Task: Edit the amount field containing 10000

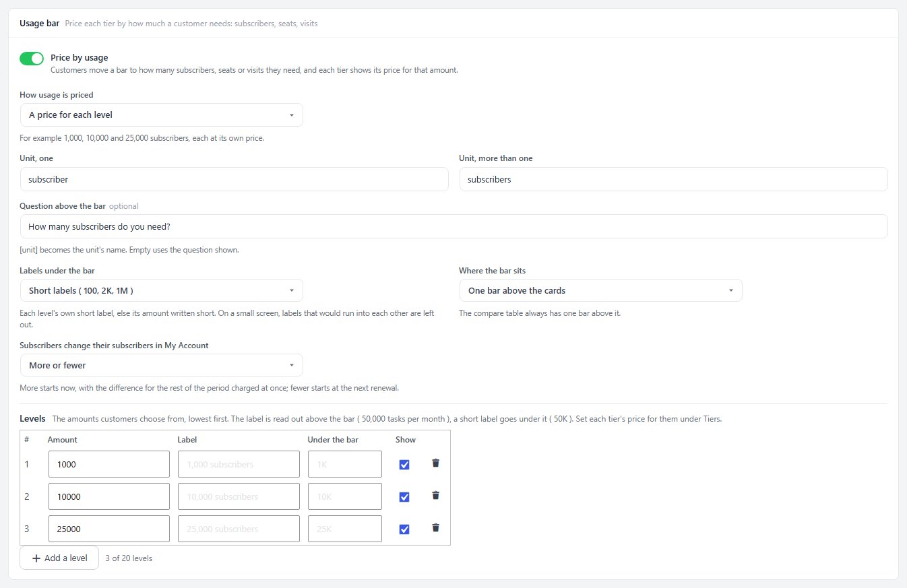Action: pos(109,496)
